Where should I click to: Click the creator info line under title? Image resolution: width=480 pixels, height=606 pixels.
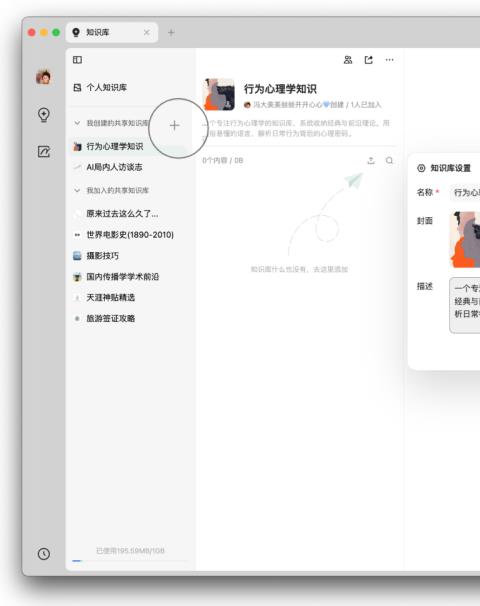tap(313, 105)
